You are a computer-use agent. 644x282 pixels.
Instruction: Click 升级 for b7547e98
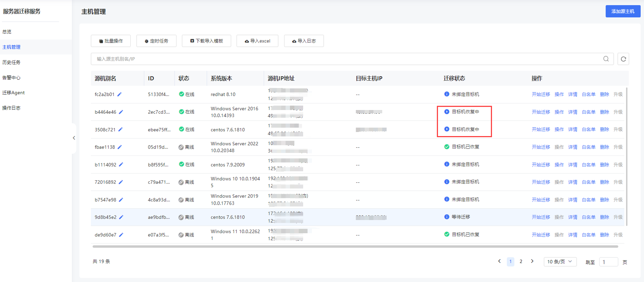point(618,200)
